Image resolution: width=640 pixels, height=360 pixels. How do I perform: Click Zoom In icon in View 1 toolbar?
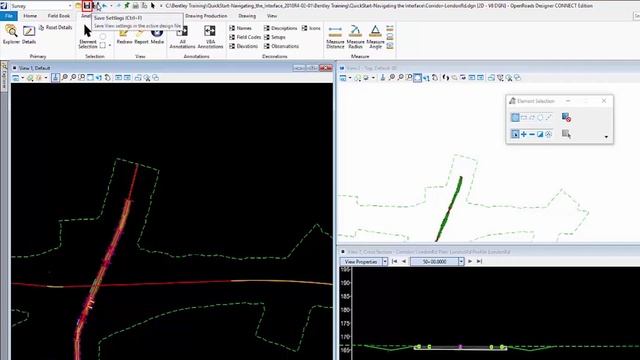click(x=64, y=78)
